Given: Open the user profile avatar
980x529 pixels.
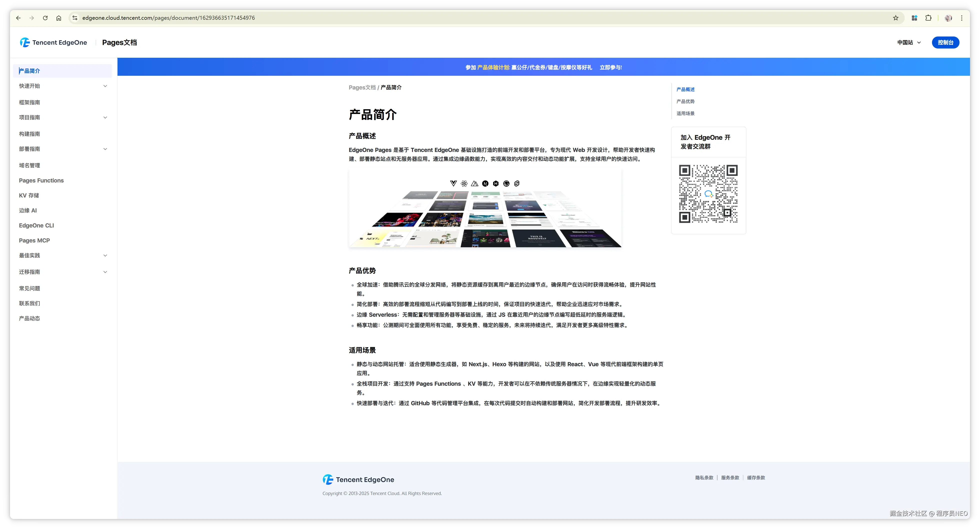Looking at the screenshot, I should [948, 18].
